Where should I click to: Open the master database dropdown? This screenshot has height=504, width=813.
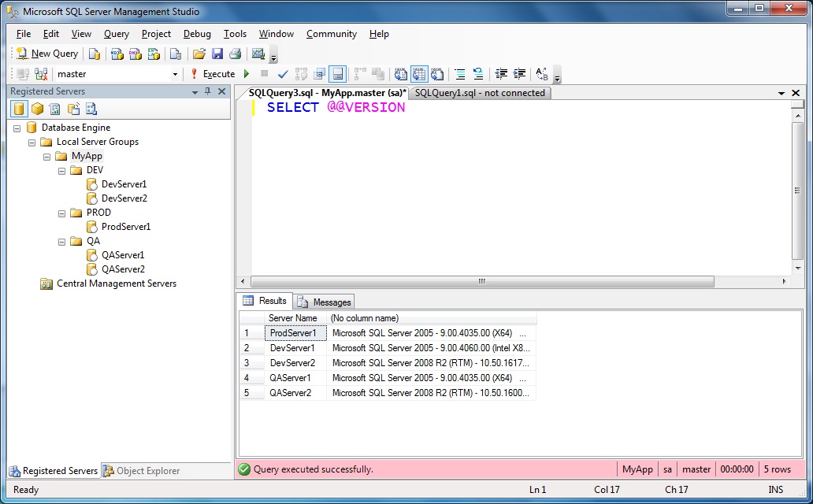pos(175,74)
